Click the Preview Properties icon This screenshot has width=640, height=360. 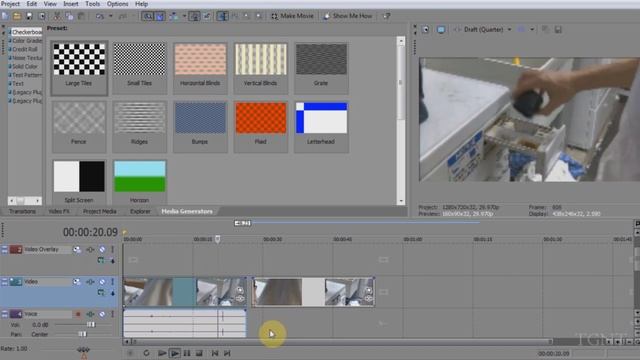[425, 29]
